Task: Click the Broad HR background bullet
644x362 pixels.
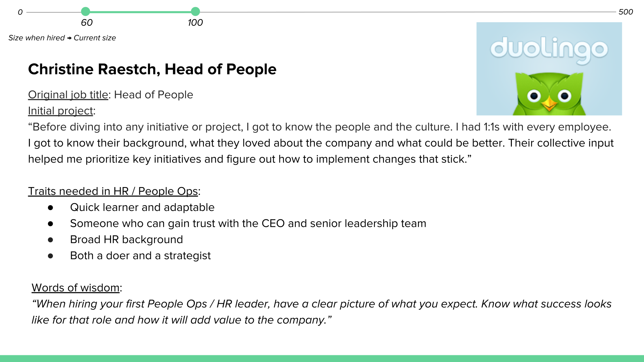Action: 126,239
